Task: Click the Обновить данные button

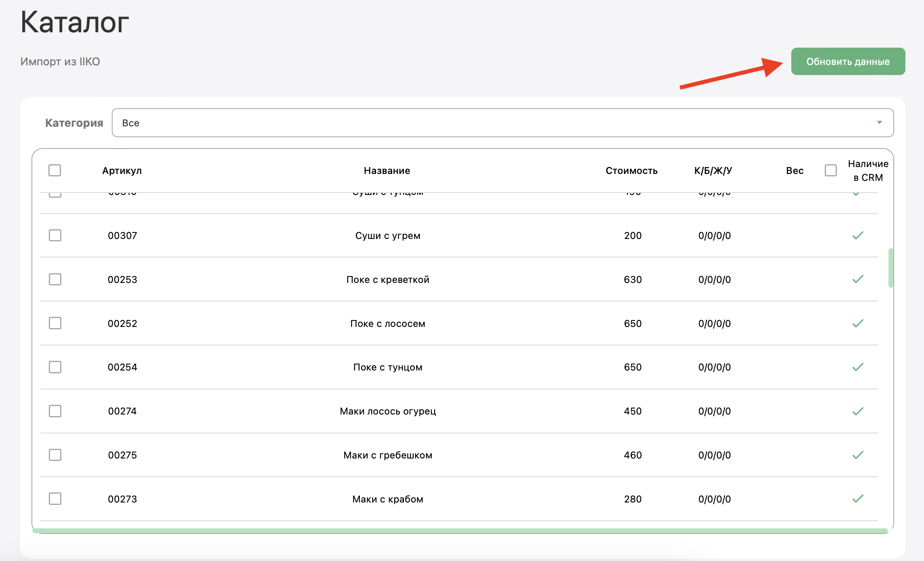Action: [848, 61]
